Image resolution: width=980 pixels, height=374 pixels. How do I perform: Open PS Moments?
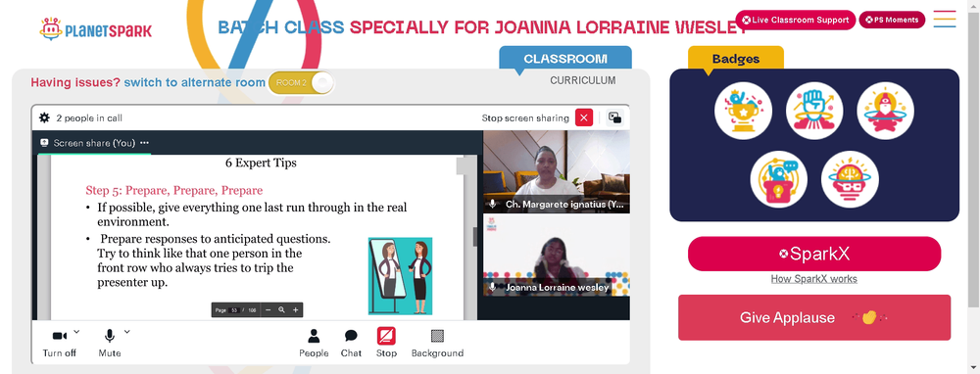(892, 20)
